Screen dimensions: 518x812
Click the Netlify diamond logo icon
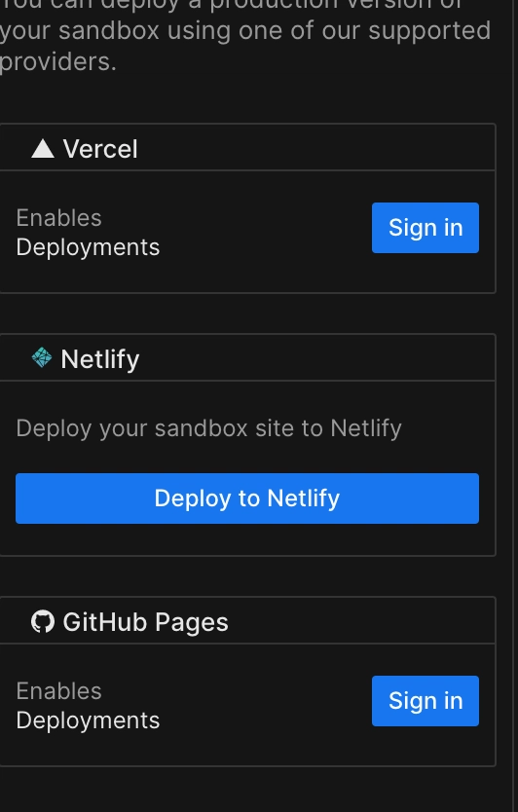[42, 357]
